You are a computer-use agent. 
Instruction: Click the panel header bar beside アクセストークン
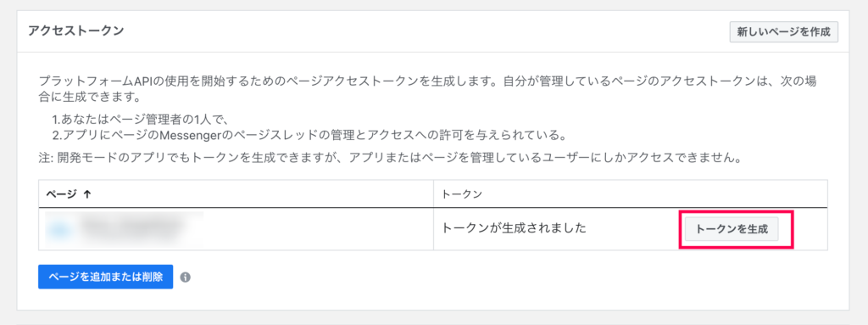(426, 31)
